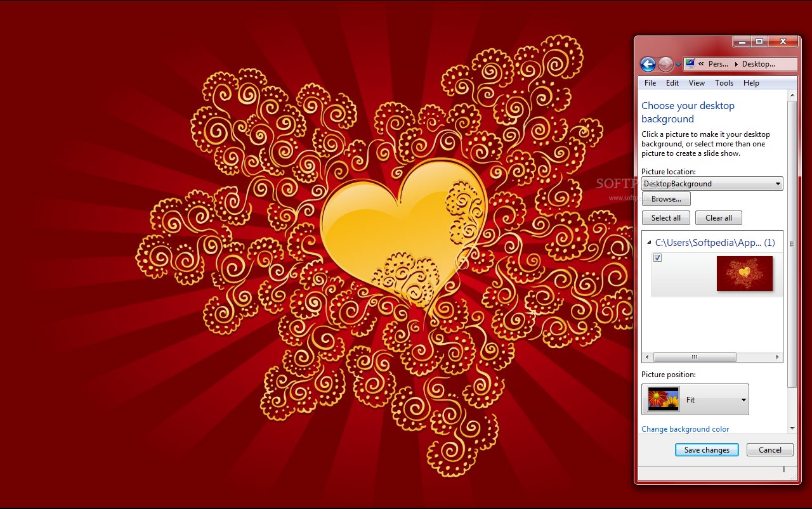
Task: Open the Picture location dropdown
Action: point(712,184)
